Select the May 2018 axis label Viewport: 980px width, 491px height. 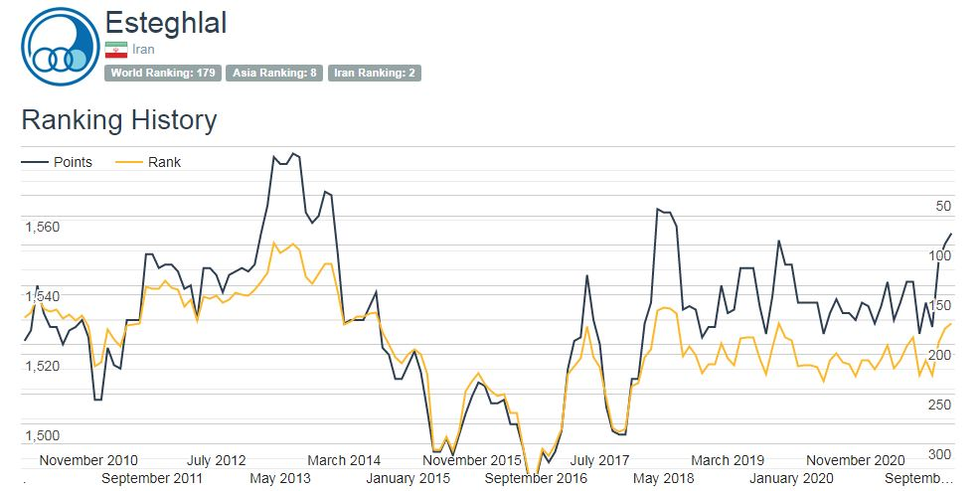[664, 478]
